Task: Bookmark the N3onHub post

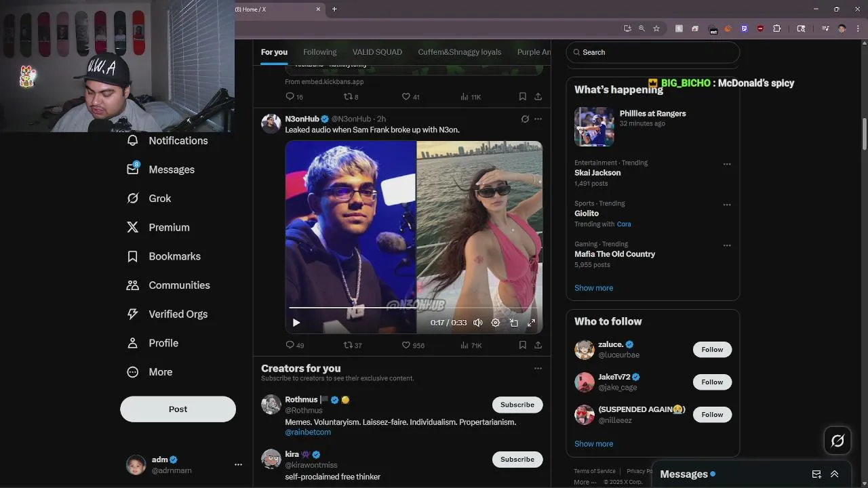Action: pyautogui.click(x=522, y=345)
